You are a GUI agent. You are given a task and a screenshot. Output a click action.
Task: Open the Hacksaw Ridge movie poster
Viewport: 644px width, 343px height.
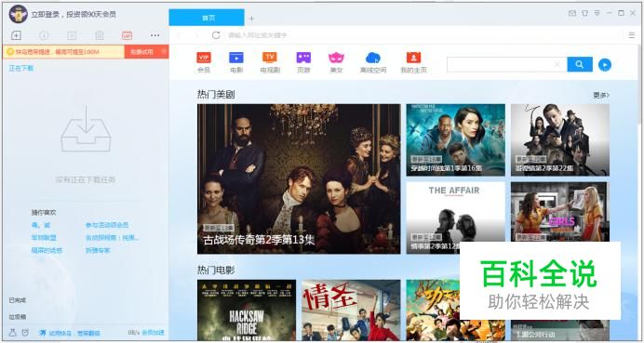(247, 310)
